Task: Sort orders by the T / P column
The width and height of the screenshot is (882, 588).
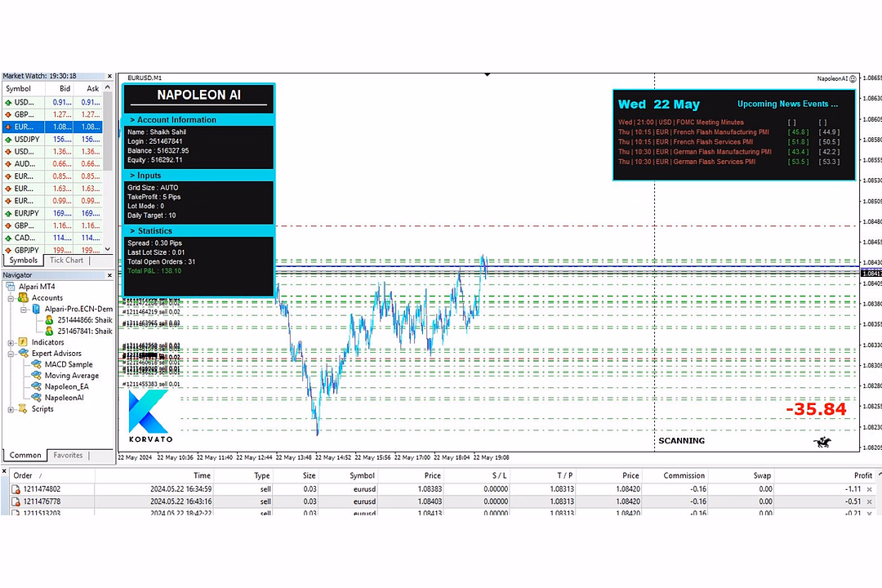Action: [543, 475]
